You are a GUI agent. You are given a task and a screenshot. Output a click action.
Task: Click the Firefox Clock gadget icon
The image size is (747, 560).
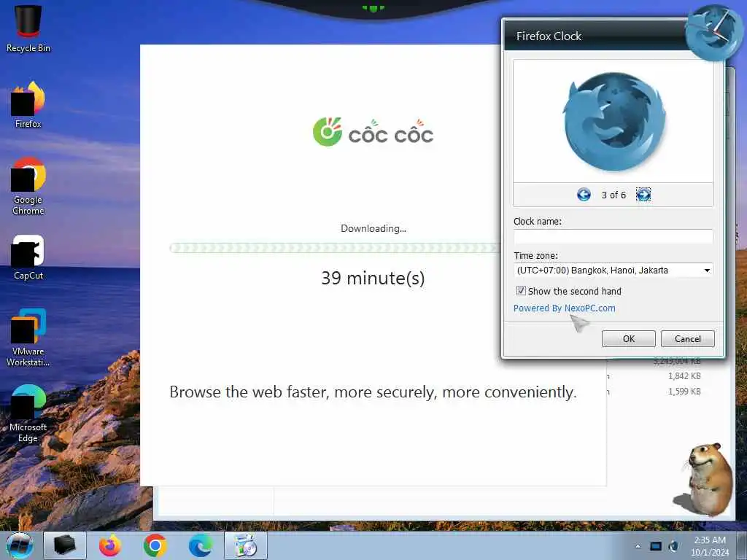tap(713, 32)
